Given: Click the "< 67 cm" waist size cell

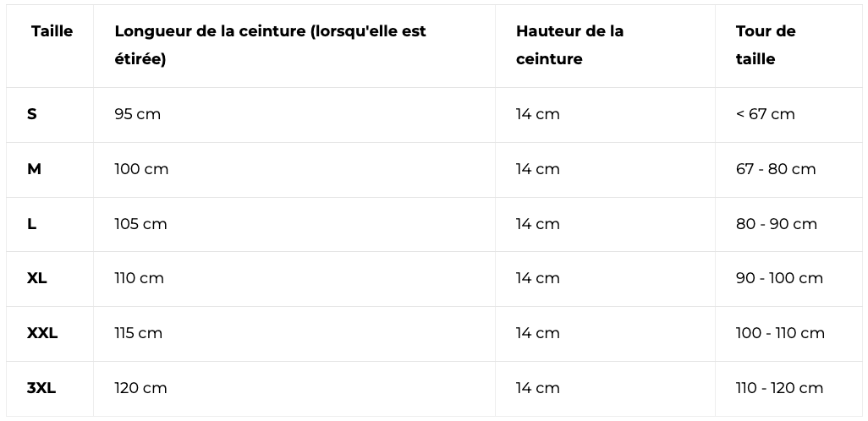Looking at the screenshot, I should [x=765, y=114].
